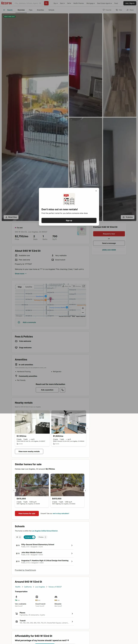Switch map to Map view
The image size is (138, 644).
coord(20,287)
